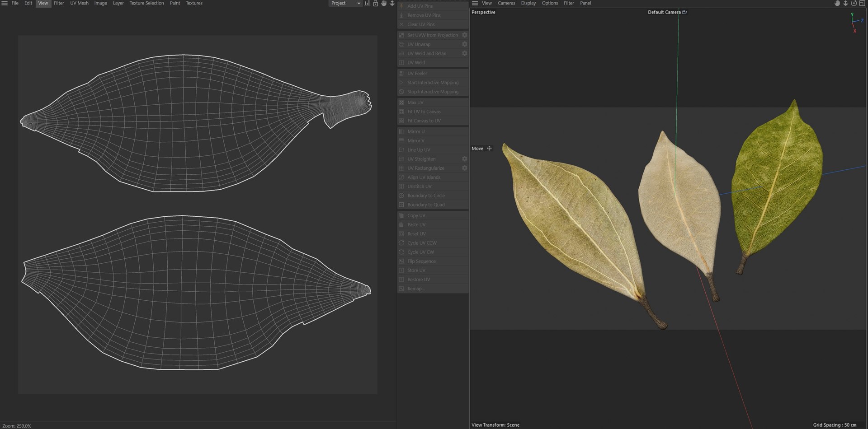Click the move cross icon beside Move
The image size is (868, 429).
click(x=489, y=149)
